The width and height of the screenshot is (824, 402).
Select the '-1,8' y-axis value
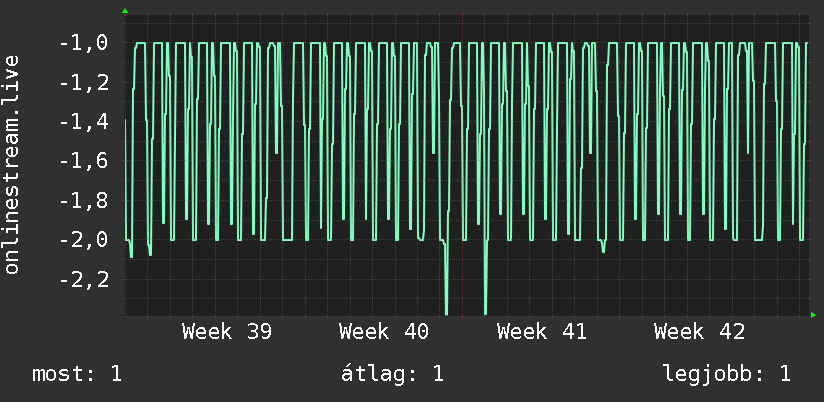[x=84, y=201]
